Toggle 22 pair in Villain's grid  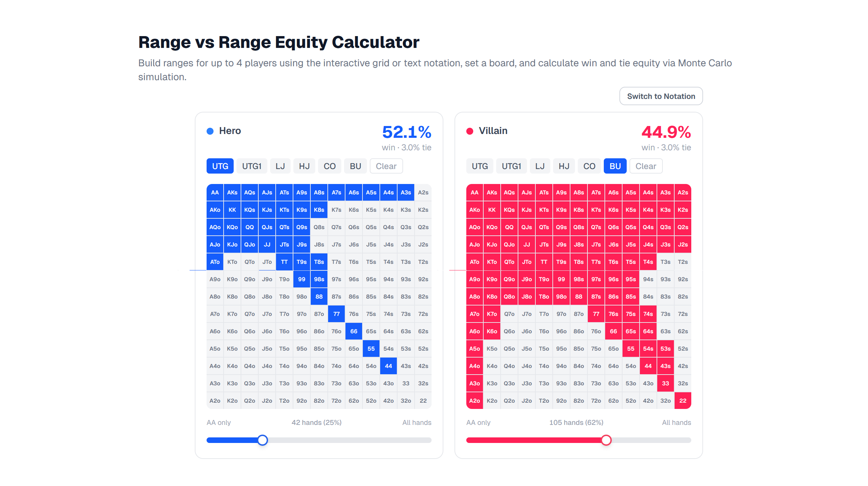[683, 401]
